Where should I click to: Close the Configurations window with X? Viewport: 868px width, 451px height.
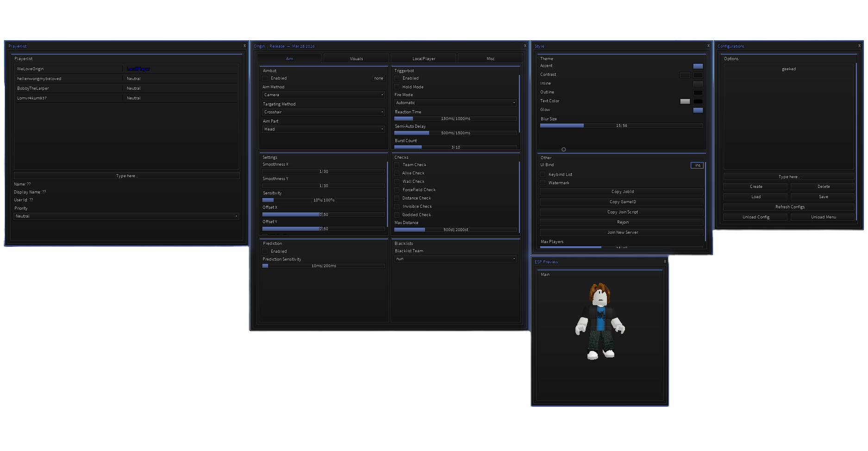859,46
